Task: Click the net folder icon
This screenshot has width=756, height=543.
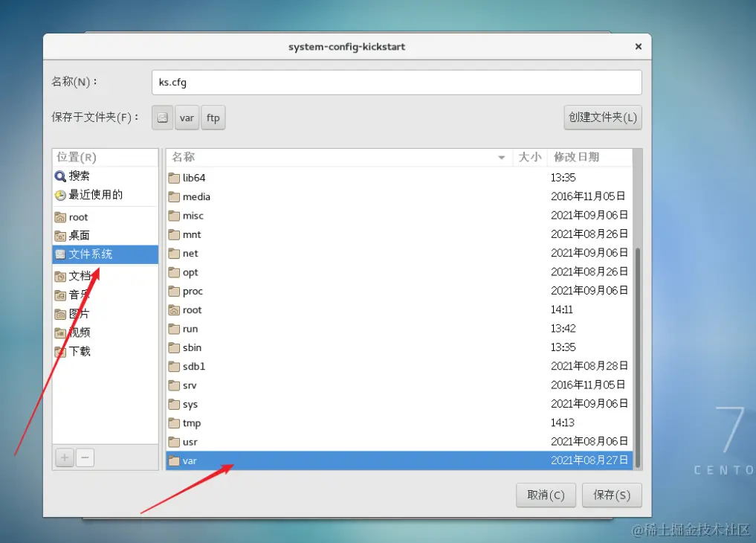Action: pos(174,254)
